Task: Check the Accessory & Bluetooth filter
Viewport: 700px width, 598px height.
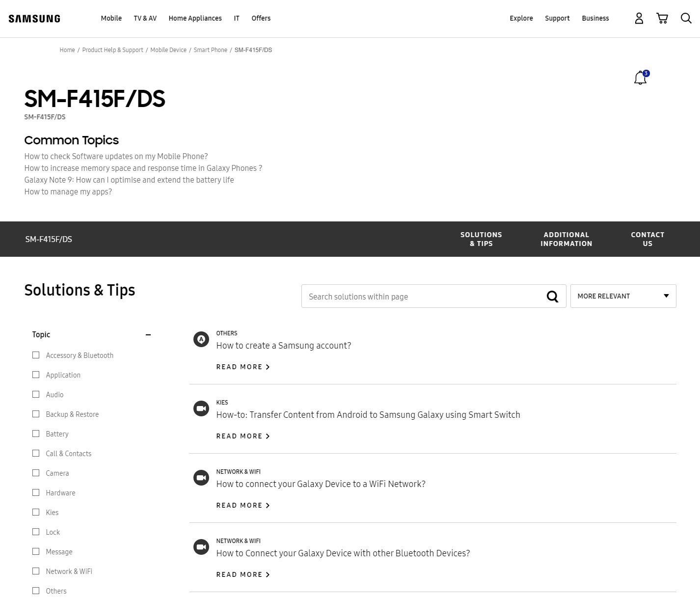Action: click(x=36, y=355)
